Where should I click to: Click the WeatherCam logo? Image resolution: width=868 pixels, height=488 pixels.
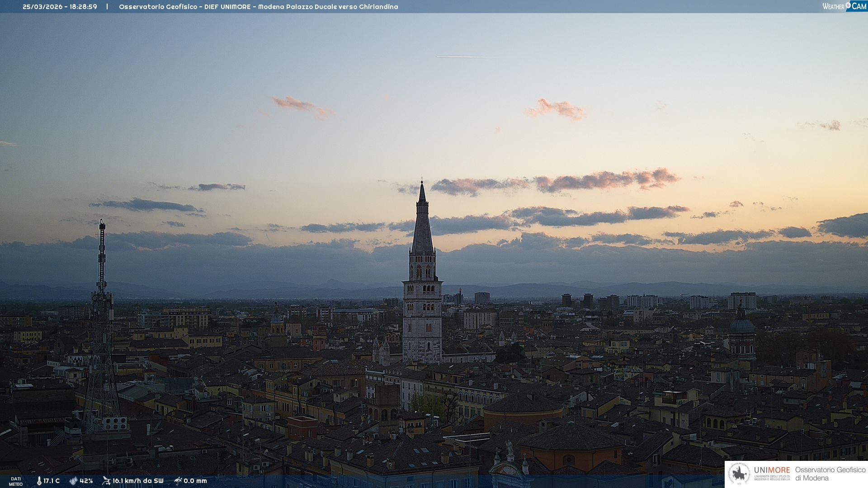[x=844, y=6]
